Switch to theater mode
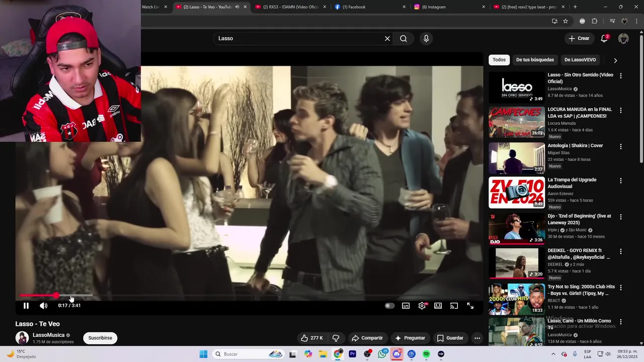 438,306
